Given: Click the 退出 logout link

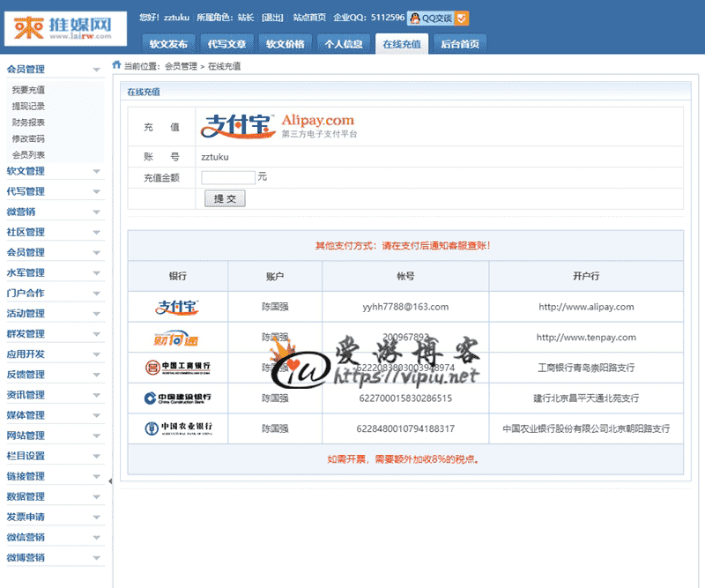Looking at the screenshot, I should (x=272, y=18).
